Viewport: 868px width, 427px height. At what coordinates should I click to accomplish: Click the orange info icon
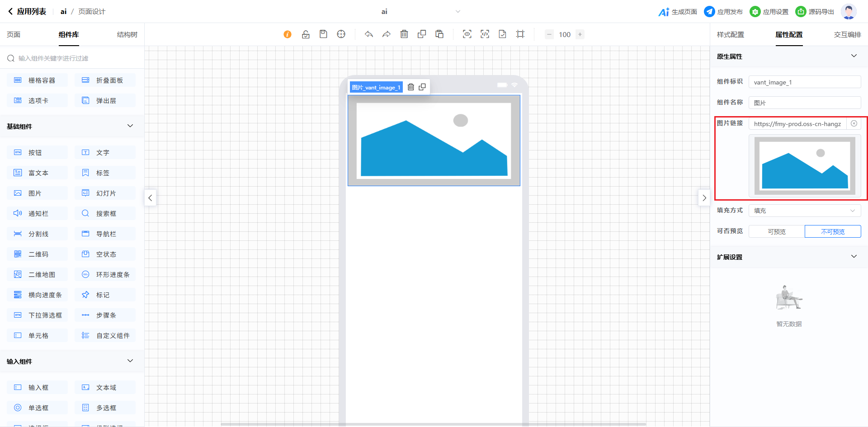[x=288, y=34]
